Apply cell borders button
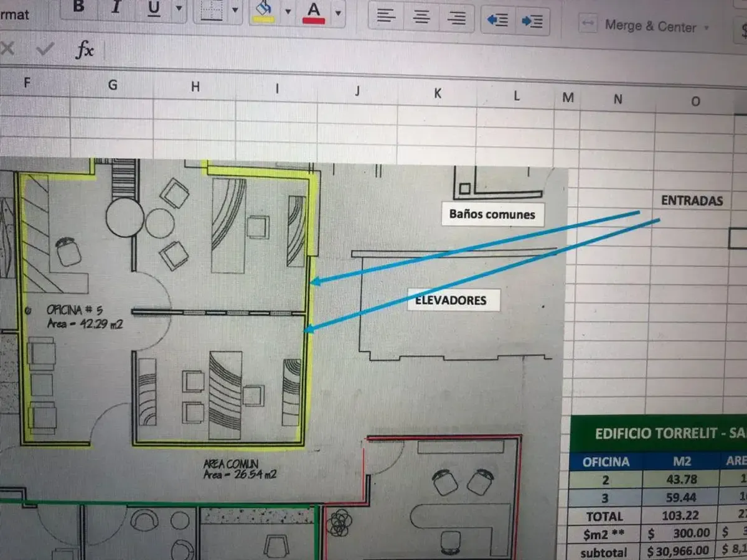The height and width of the screenshot is (560, 747). click(212, 9)
